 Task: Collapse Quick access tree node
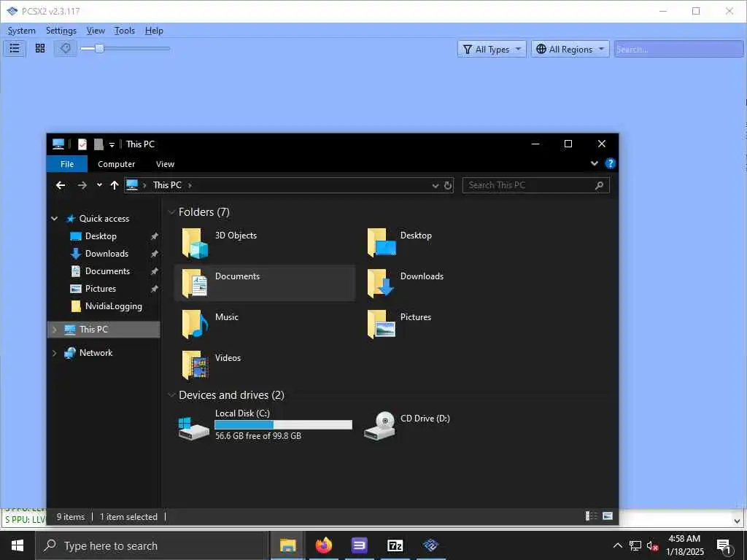pyautogui.click(x=54, y=219)
